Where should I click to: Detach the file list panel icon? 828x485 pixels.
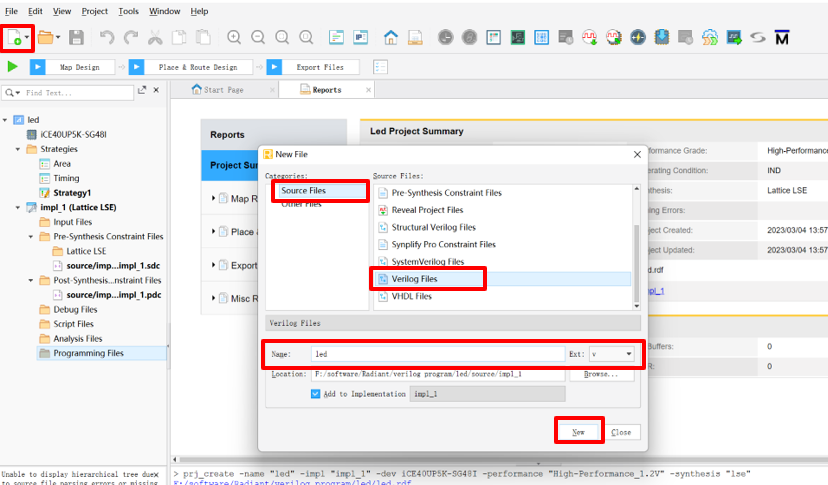[x=142, y=90]
